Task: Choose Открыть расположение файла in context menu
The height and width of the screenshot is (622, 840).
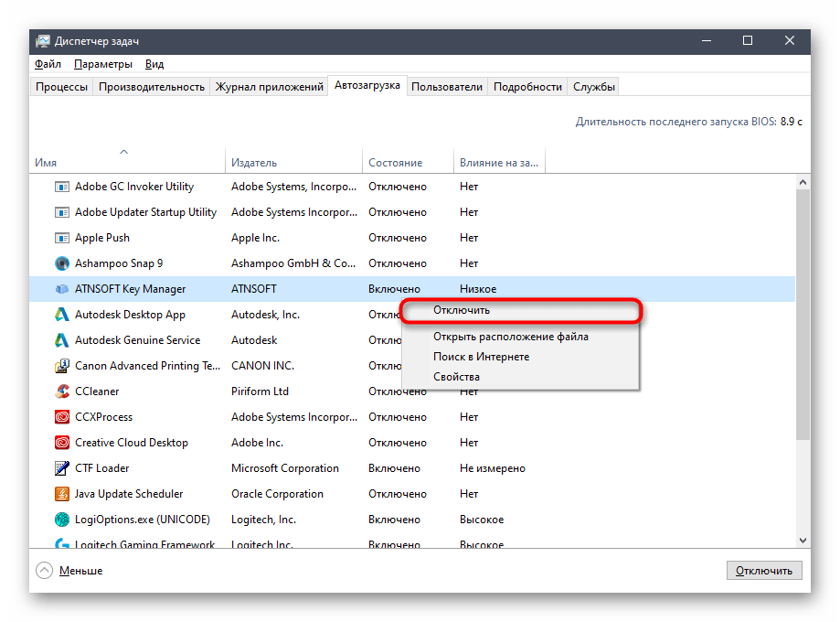Action: [520, 337]
